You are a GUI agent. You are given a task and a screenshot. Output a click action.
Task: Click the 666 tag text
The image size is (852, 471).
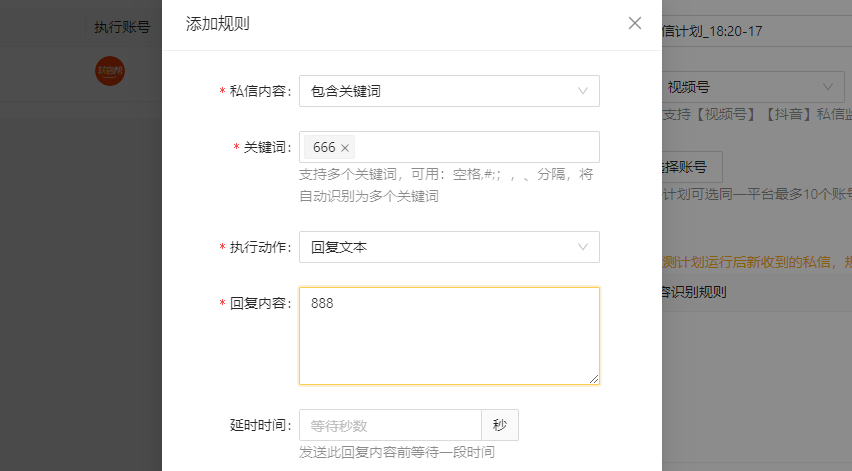coord(324,147)
